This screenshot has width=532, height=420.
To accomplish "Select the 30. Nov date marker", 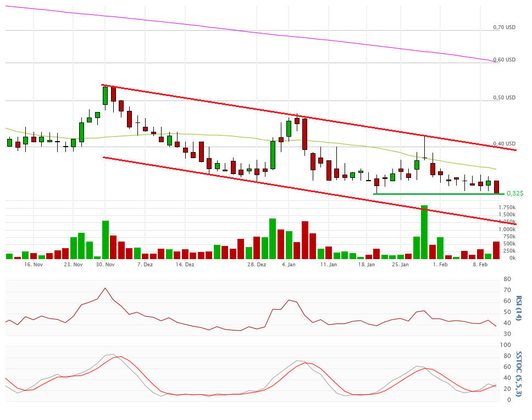I will [x=105, y=265].
